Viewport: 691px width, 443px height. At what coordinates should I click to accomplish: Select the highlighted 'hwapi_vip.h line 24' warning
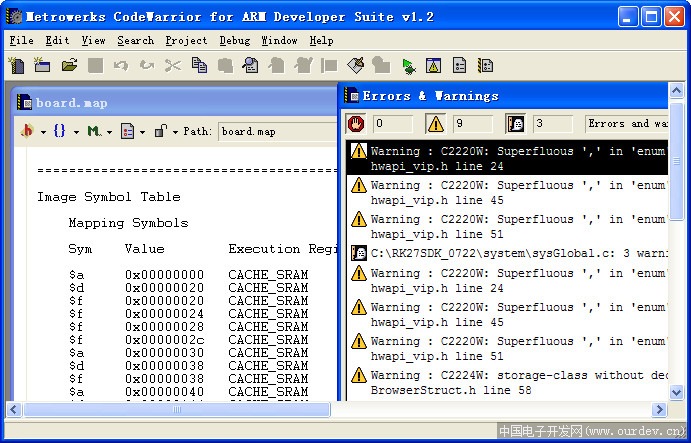(507, 158)
